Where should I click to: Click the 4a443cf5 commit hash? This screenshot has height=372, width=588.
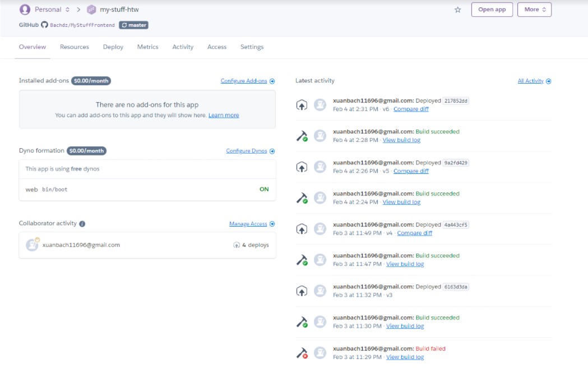(x=456, y=224)
